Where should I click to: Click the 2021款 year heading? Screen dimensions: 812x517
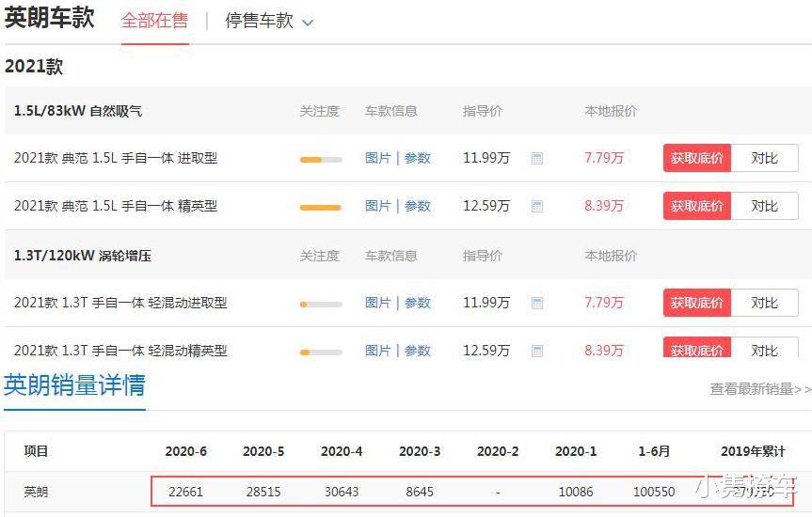pyautogui.click(x=34, y=67)
